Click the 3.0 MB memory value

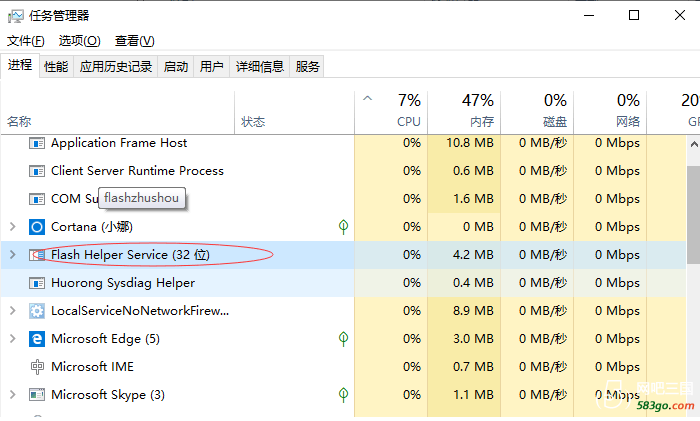pos(473,339)
